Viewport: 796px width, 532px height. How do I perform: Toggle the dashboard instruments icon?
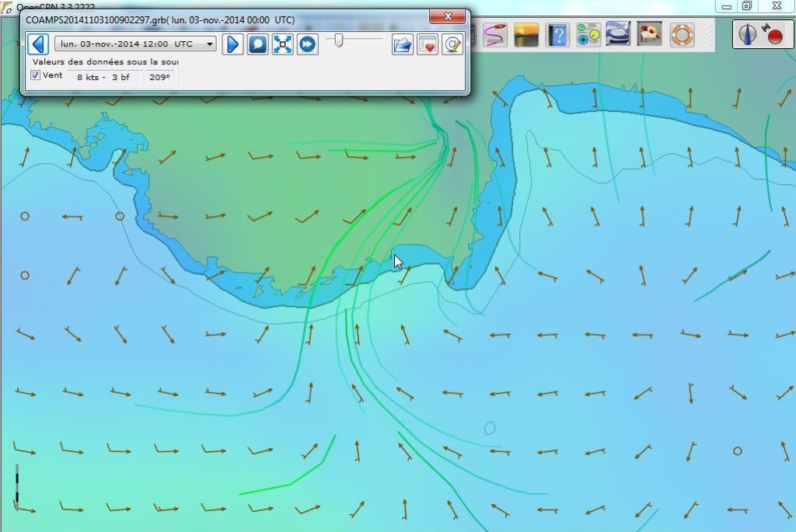tap(588, 35)
